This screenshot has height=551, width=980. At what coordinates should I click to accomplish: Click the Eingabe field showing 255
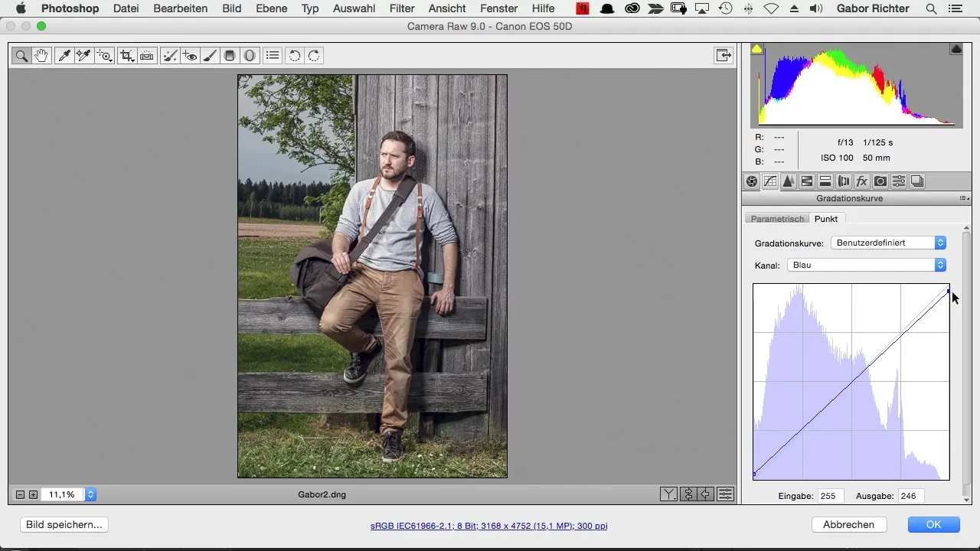tap(831, 496)
